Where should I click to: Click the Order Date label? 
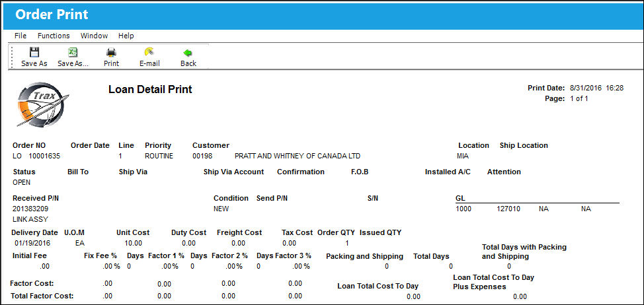[91, 145]
